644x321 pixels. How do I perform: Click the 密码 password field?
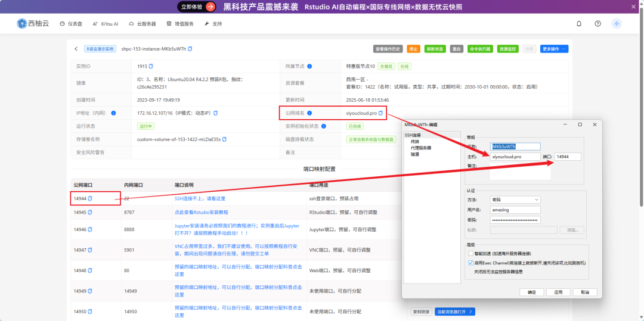[x=515, y=220]
